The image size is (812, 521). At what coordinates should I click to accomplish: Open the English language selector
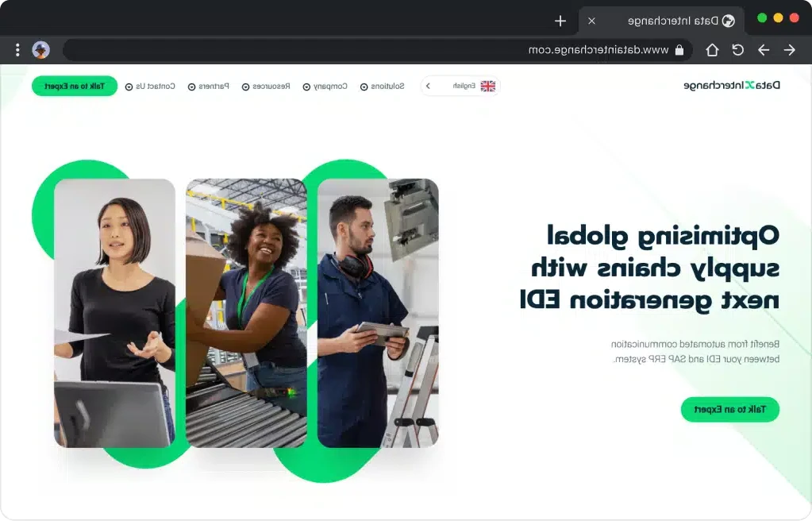pyautogui.click(x=460, y=86)
